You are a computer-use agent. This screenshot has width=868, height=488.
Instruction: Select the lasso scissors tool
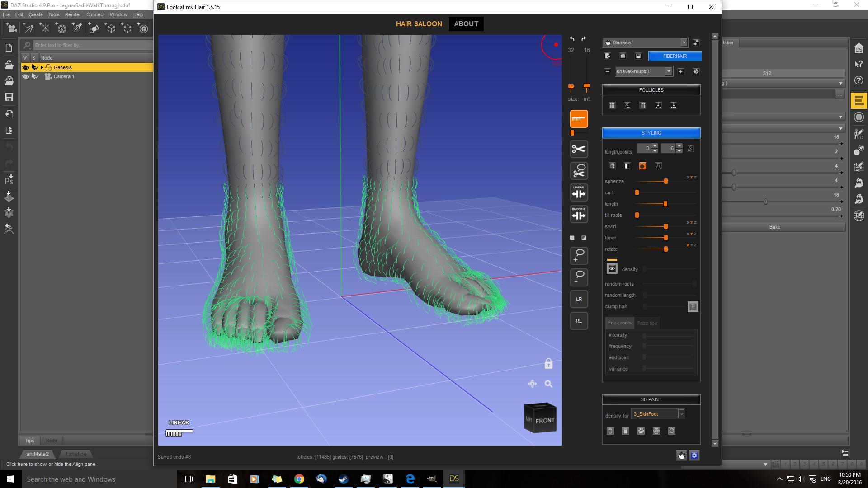[579, 171]
